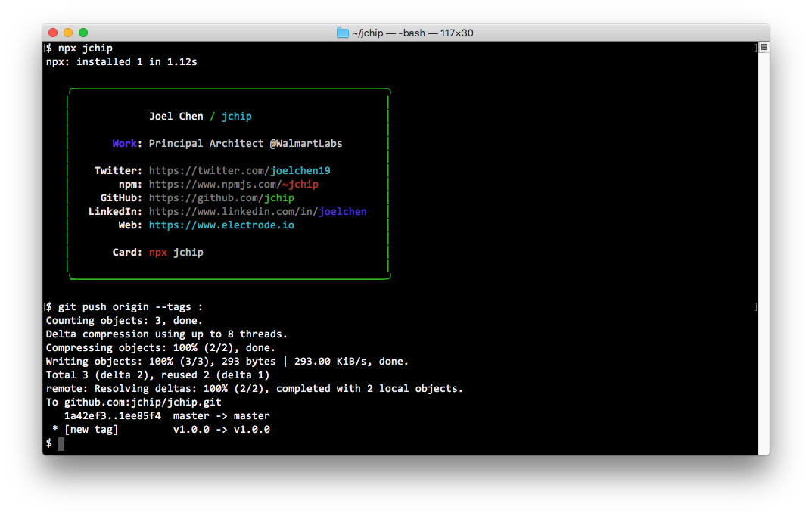Click the 'LinkedIn:' label
The width and height of the screenshot is (812, 516).
click(115, 211)
